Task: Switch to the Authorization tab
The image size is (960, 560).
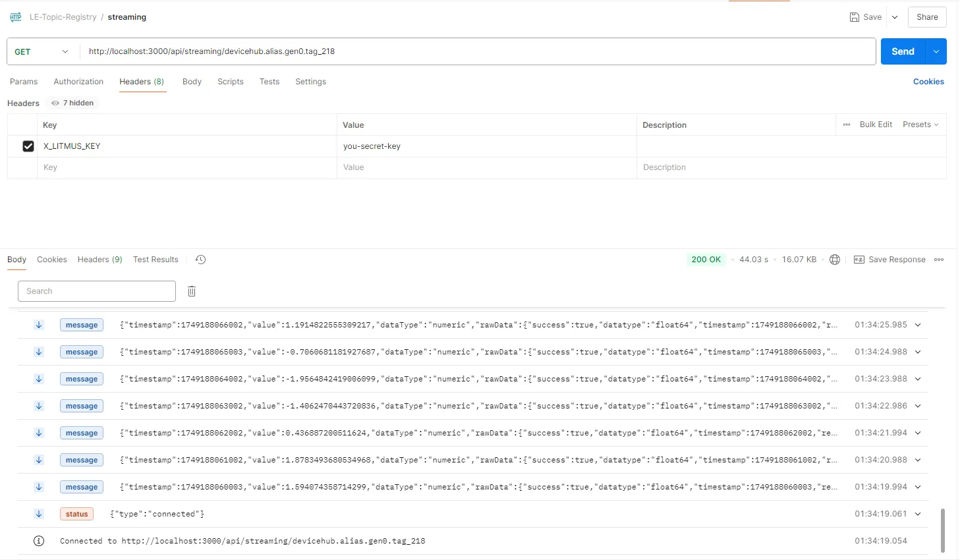Action: pyautogui.click(x=78, y=82)
